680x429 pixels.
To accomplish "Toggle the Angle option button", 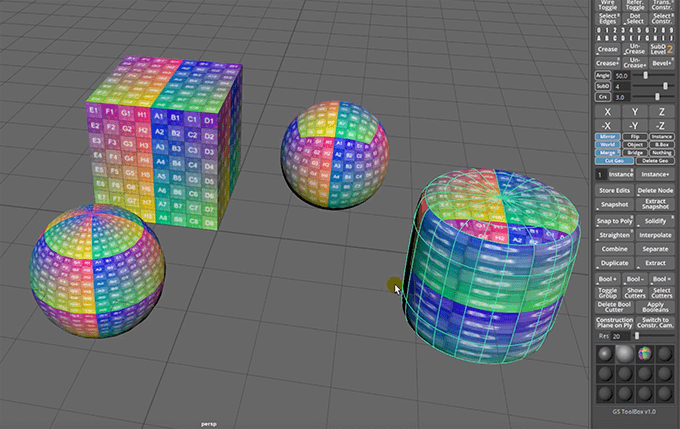I will 603,75.
